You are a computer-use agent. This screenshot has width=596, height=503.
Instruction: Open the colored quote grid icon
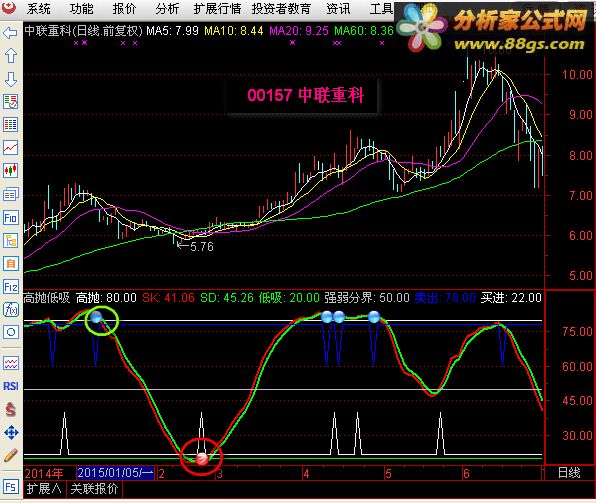pyautogui.click(x=11, y=124)
